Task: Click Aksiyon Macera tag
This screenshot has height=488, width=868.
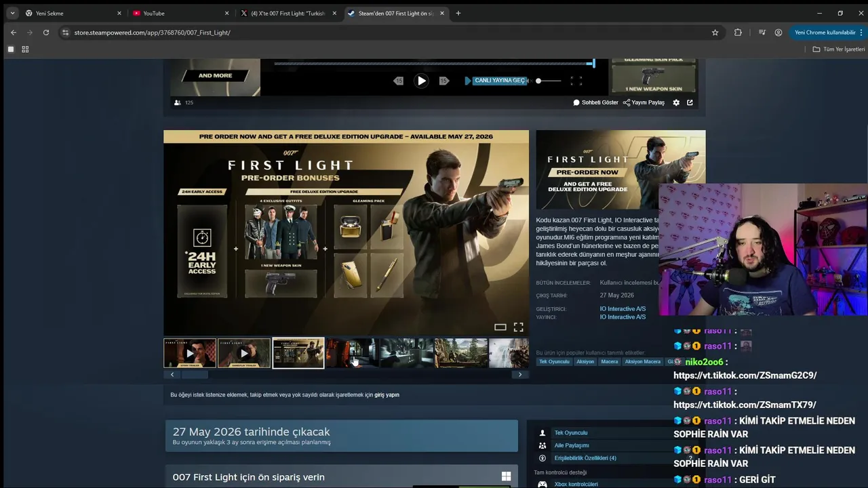Action: point(643,362)
